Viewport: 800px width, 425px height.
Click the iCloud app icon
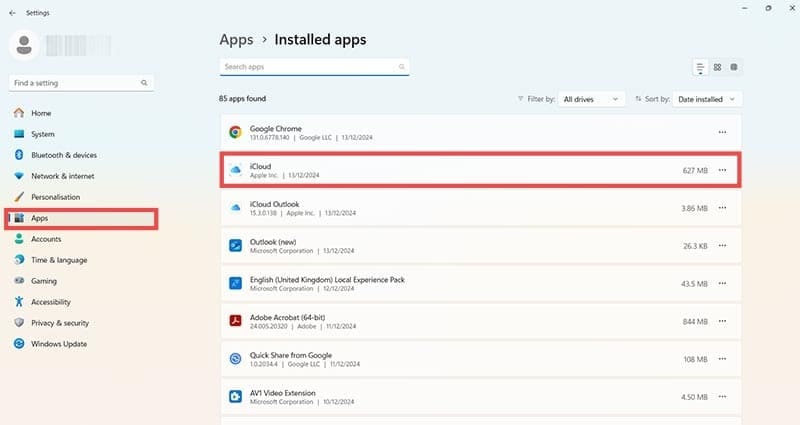click(235, 170)
